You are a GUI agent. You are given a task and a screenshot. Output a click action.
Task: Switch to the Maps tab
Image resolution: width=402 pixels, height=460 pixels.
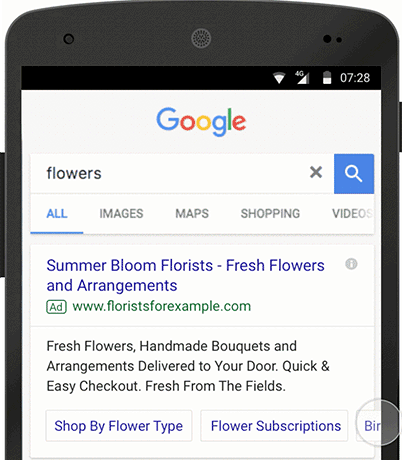[192, 214]
